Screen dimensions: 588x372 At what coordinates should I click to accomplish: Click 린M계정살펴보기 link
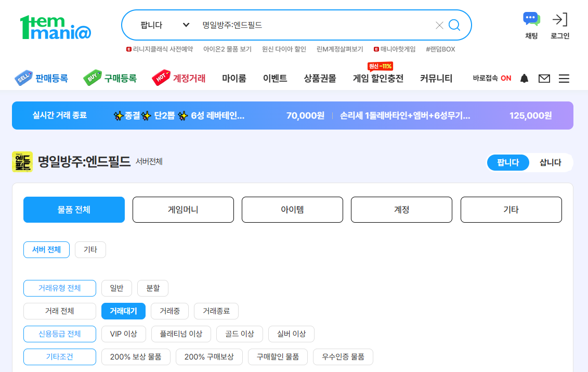click(x=339, y=49)
